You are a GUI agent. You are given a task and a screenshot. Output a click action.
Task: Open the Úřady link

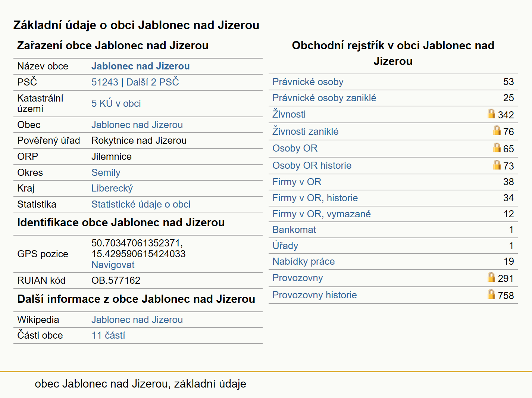(285, 245)
